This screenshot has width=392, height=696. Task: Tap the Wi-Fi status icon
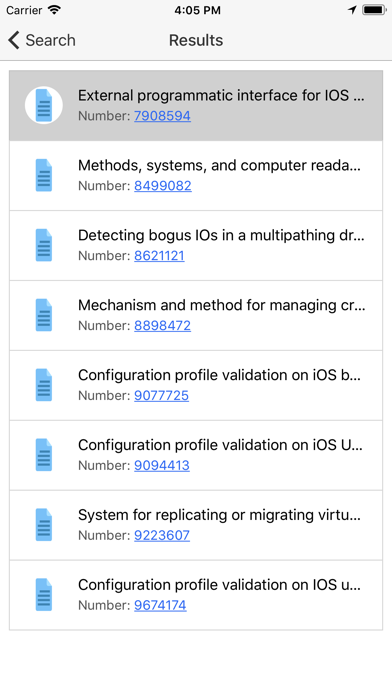click(x=55, y=10)
